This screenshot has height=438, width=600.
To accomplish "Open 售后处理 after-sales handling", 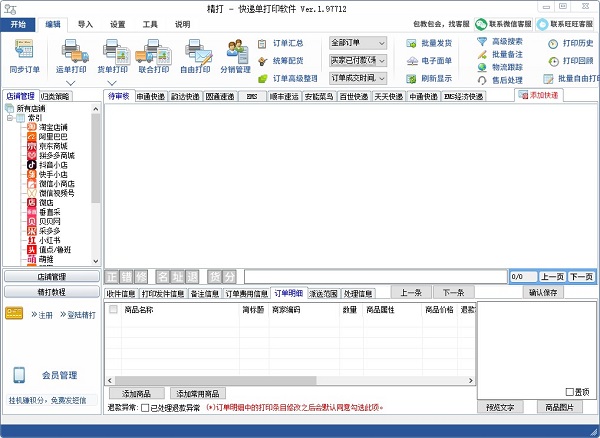I will click(500, 80).
